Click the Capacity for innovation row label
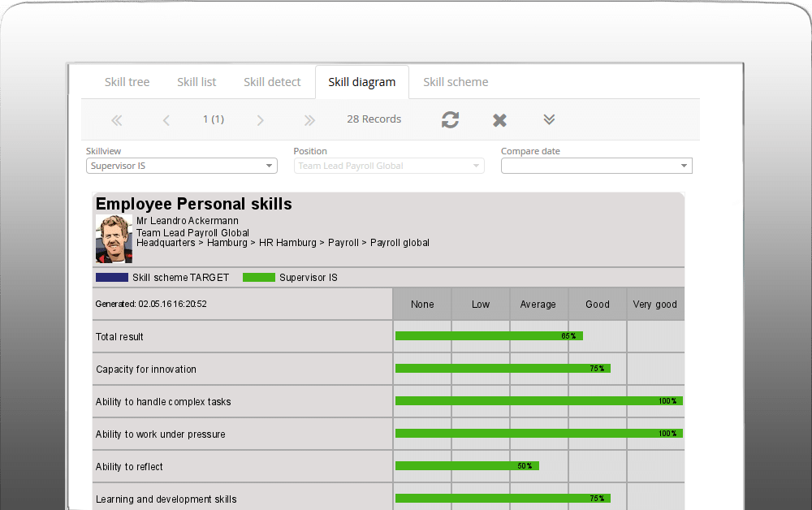 [146, 370]
